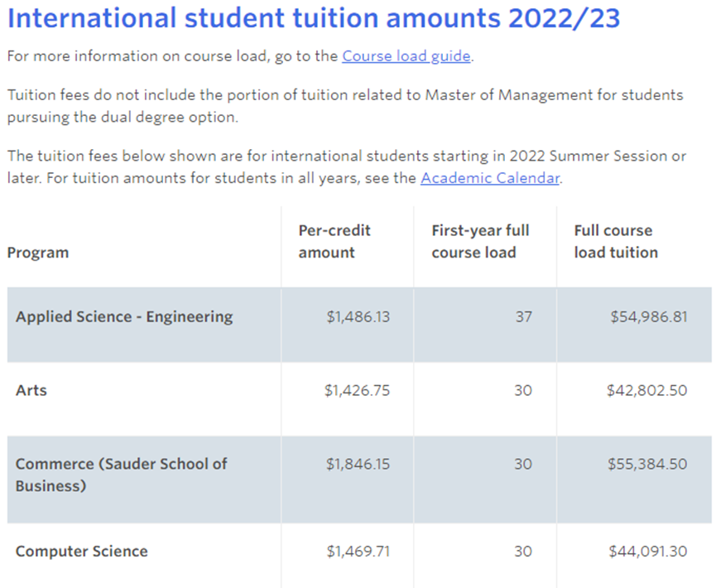Select the Computer Science row label
Image resolution: width=716 pixels, height=588 pixels.
pos(82,551)
